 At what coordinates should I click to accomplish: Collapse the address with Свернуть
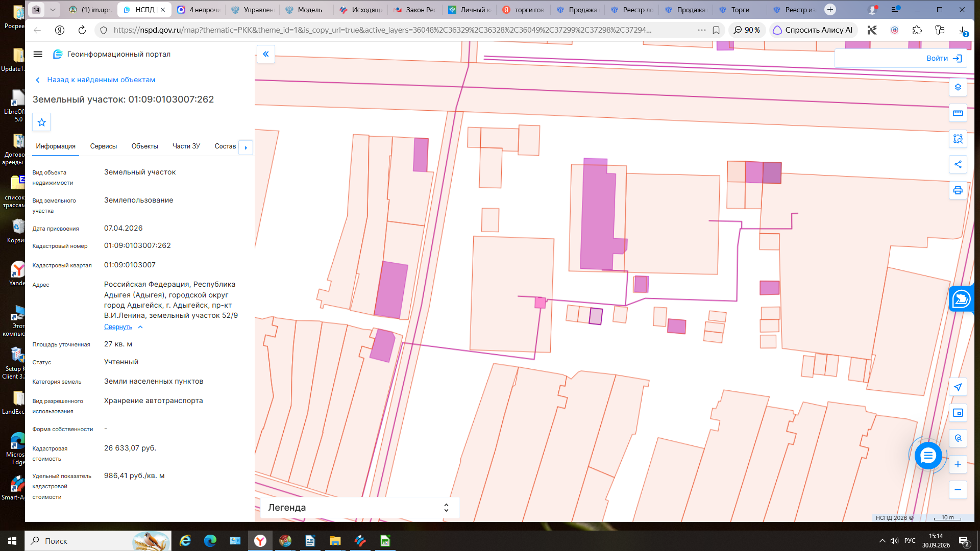(123, 327)
